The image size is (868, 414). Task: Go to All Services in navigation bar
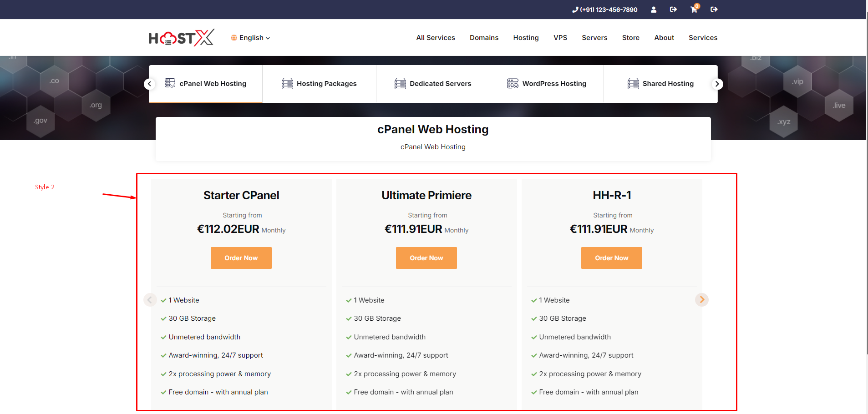(435, 38)
